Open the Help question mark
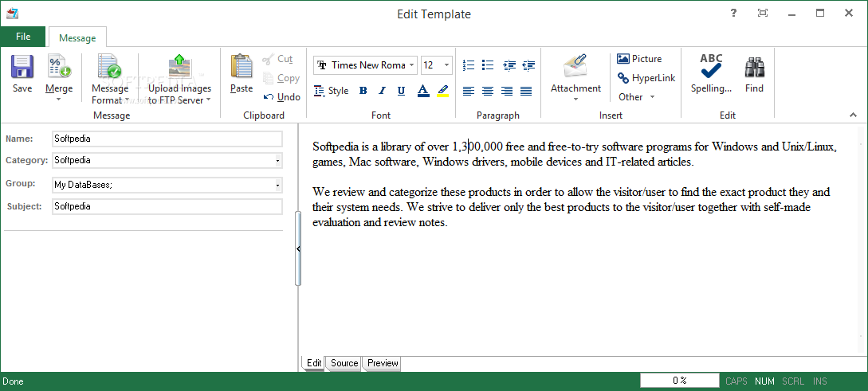 pos(733,14)
